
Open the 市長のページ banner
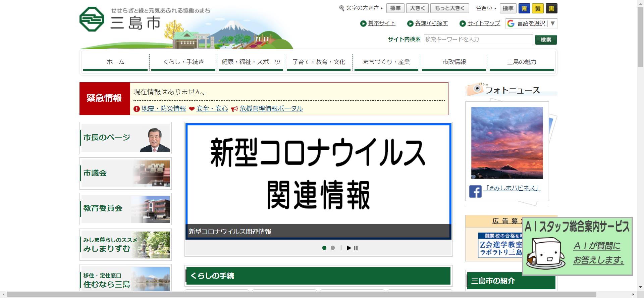click(125, 138)
